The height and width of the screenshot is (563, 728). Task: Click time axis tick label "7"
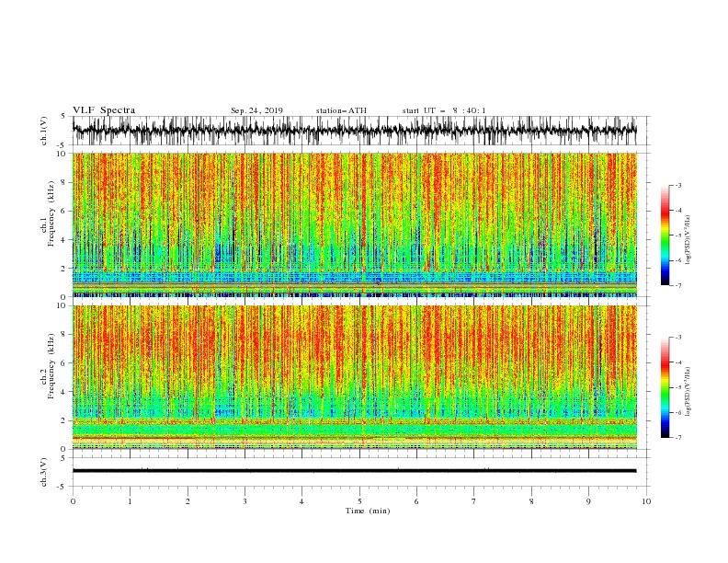[474, 501]
